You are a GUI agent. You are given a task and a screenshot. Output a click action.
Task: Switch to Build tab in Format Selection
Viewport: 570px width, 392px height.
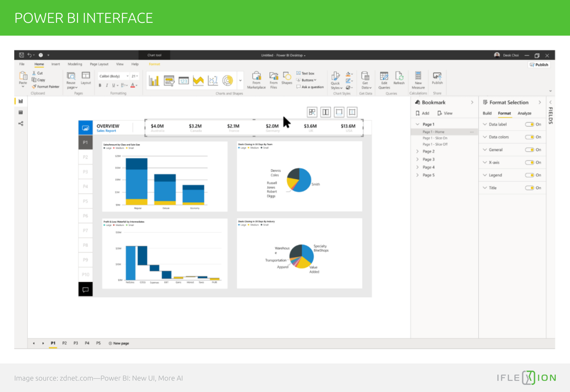click(487, 113)
